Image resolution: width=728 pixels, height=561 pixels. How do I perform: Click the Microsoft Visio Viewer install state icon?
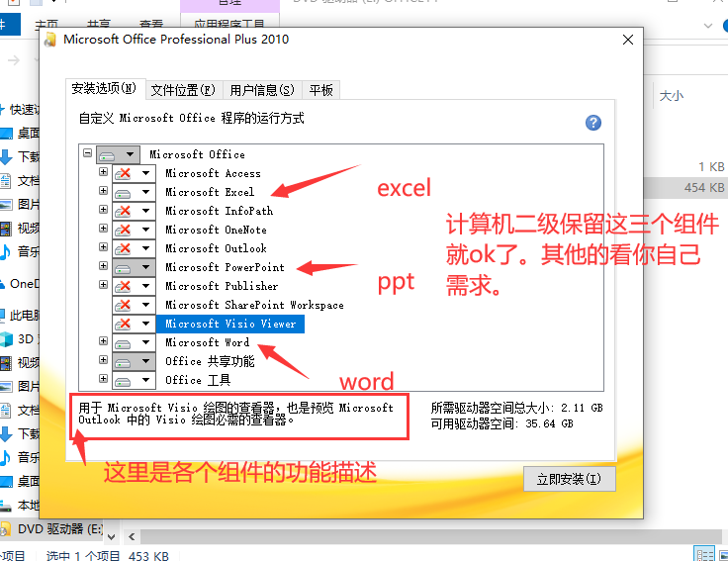[123, 325]
